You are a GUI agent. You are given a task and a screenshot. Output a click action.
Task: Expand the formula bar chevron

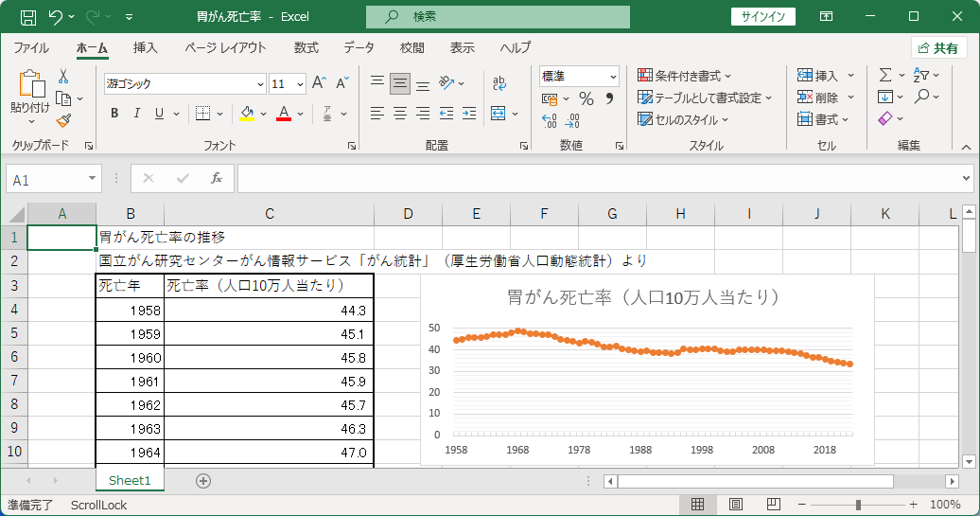[966, 179]
